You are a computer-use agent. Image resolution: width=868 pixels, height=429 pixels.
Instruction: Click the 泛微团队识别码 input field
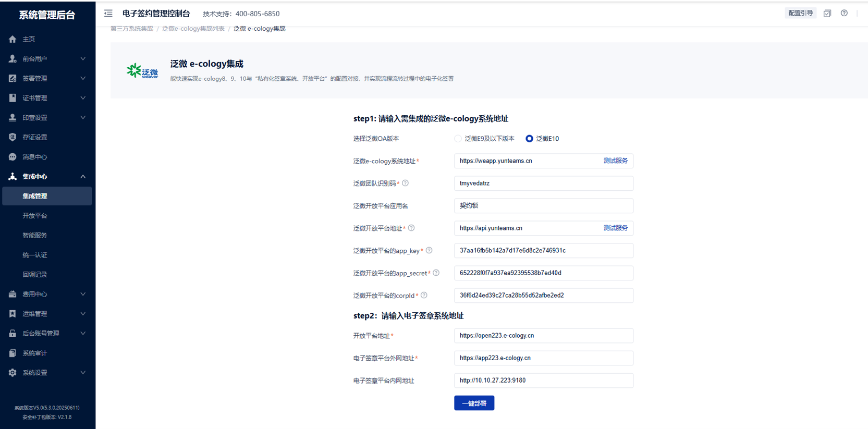pos(544,183)
